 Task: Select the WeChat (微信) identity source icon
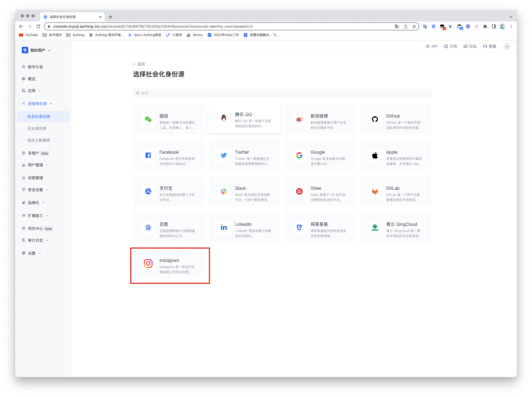(148, 119)
